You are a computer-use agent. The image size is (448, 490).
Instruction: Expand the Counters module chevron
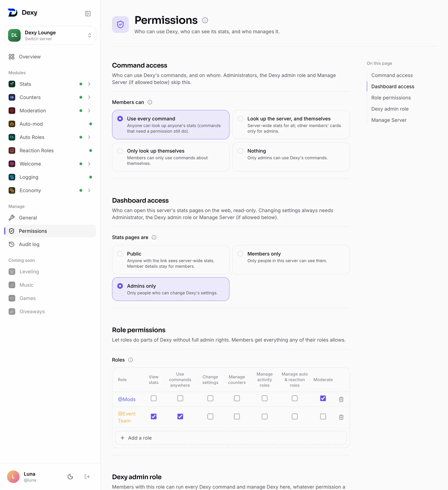(x=89, y=97)
